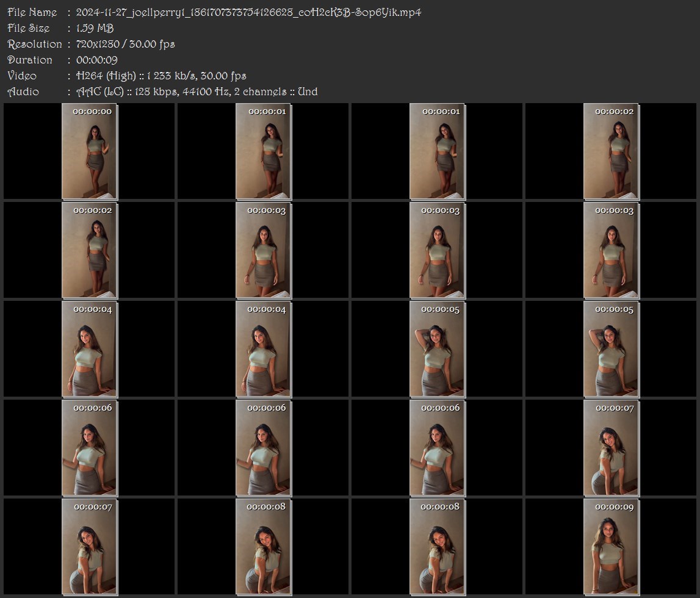Click the 'File Size' label
This screenshot has width=700, height=598.
click(x=28, y=28)
